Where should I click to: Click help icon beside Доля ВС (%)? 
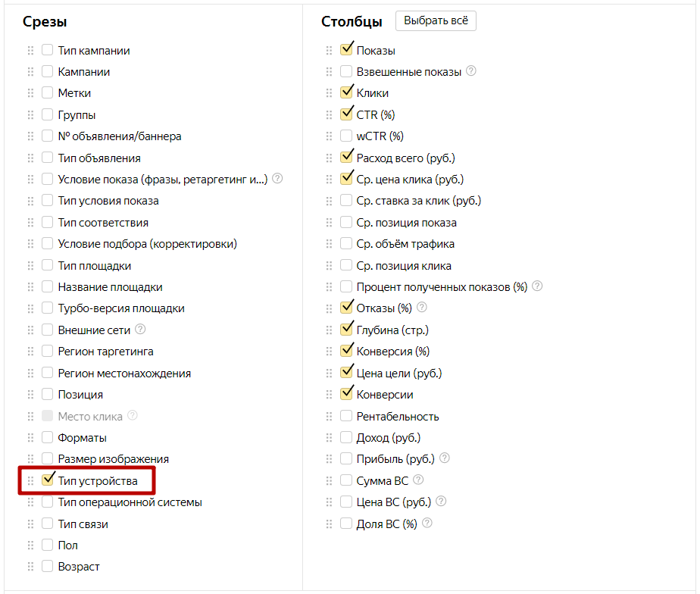point(428,524)
